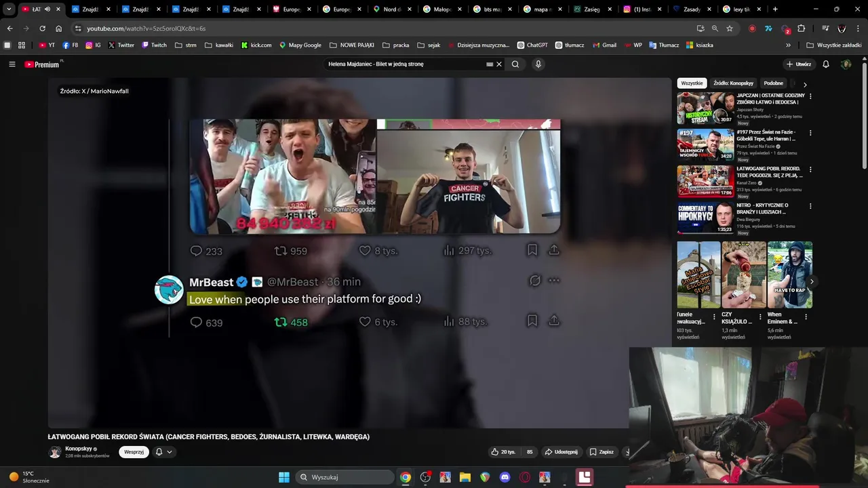The width and height of the screenshot is (868, 488).
Task: Clear the YouTube search box text
Action: pyautogui.click(x=499, y=64)
